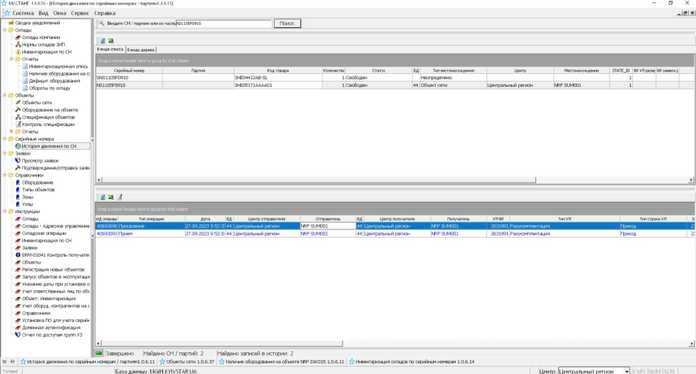This screenshot has height=374, width=696.
Task: Open "Просмотр заявок" item in sidebar
Action: tap(40, 161)
